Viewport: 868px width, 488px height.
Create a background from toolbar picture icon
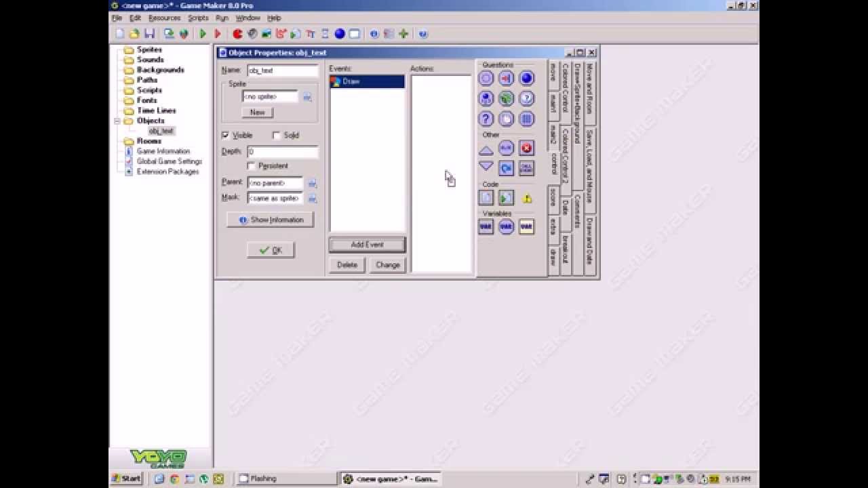267,34
